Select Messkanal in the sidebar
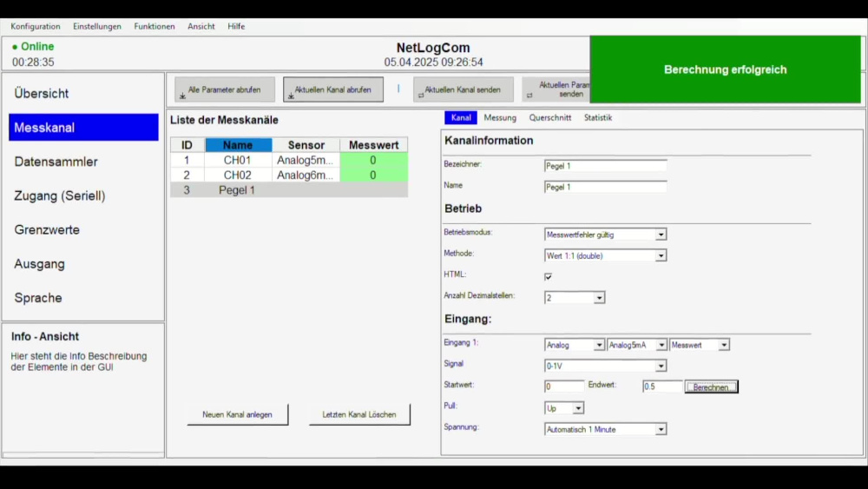868x489 pixels. [83, 128]
